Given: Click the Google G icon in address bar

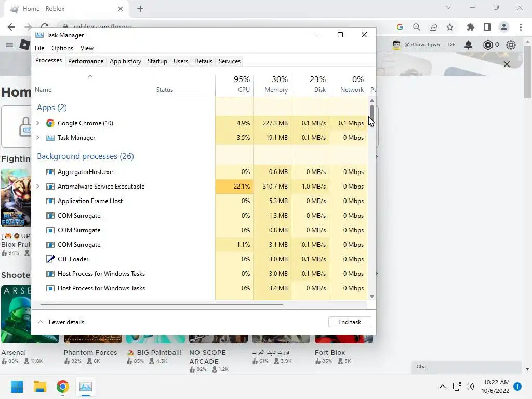Looking at the screenshot, I should point(400,27).
